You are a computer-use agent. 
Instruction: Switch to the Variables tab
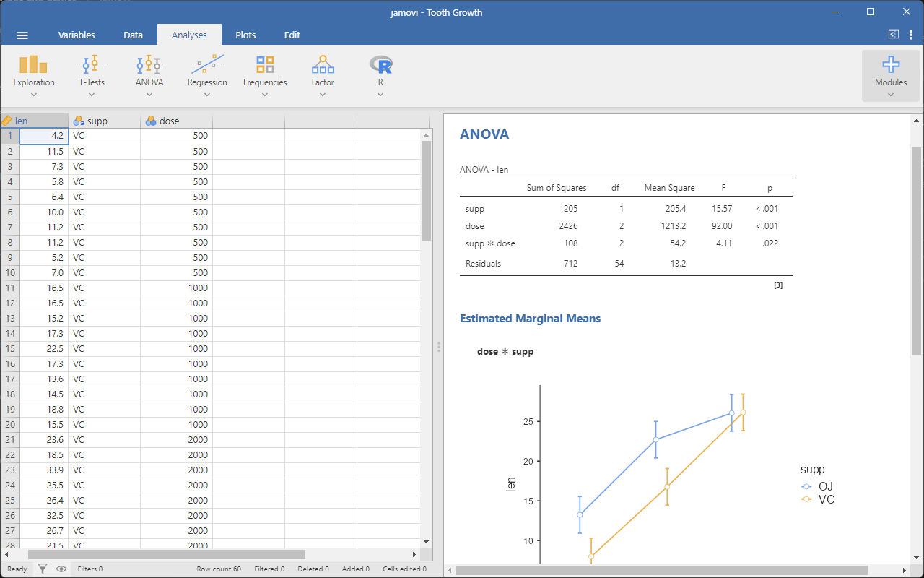tap(77, 35)
